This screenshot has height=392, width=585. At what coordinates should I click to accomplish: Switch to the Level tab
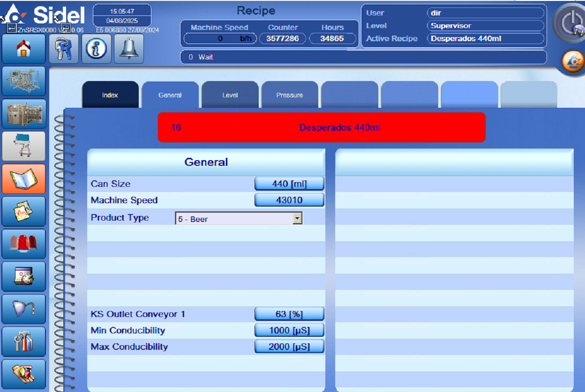coord(230,95)
